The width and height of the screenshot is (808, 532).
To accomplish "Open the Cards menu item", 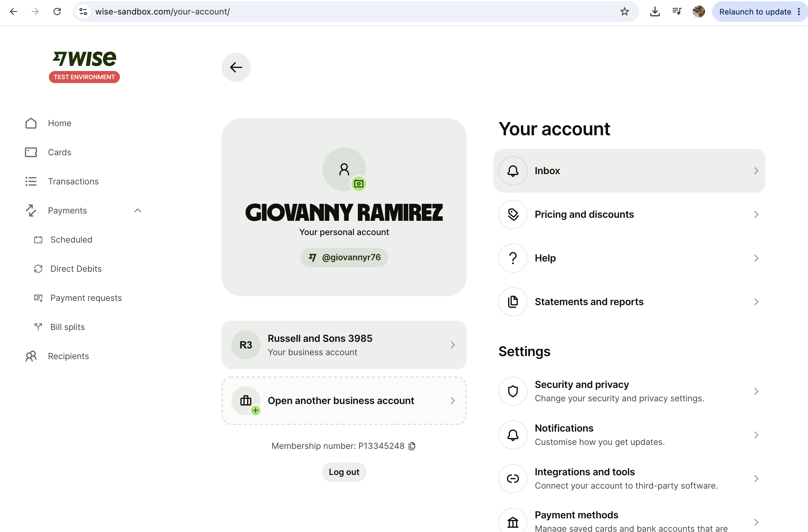I will click(59, 152).
